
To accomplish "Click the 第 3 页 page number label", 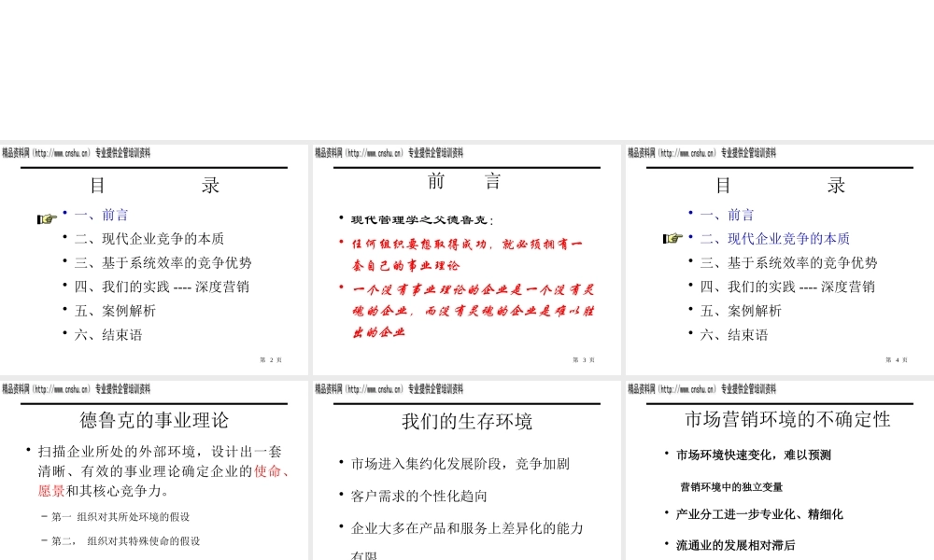I will [584, 361].
